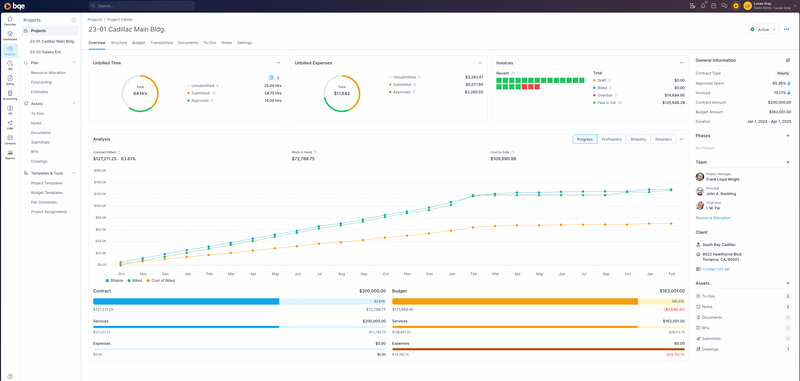This screenshot has width=800, height=381.
Task: Select Progress analysis view
Action: click(585, 139)
